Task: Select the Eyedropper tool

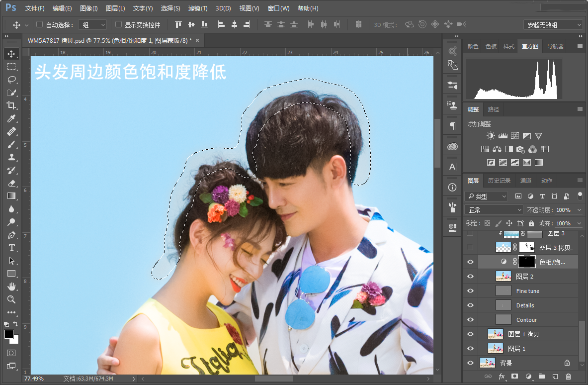Action: (x=11, y=118)
